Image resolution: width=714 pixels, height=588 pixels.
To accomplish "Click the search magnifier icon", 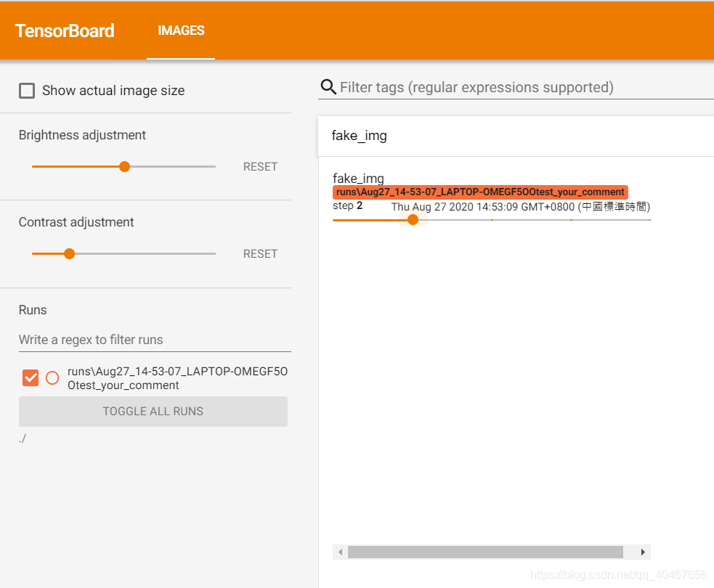I will click(x=328, y=86).
